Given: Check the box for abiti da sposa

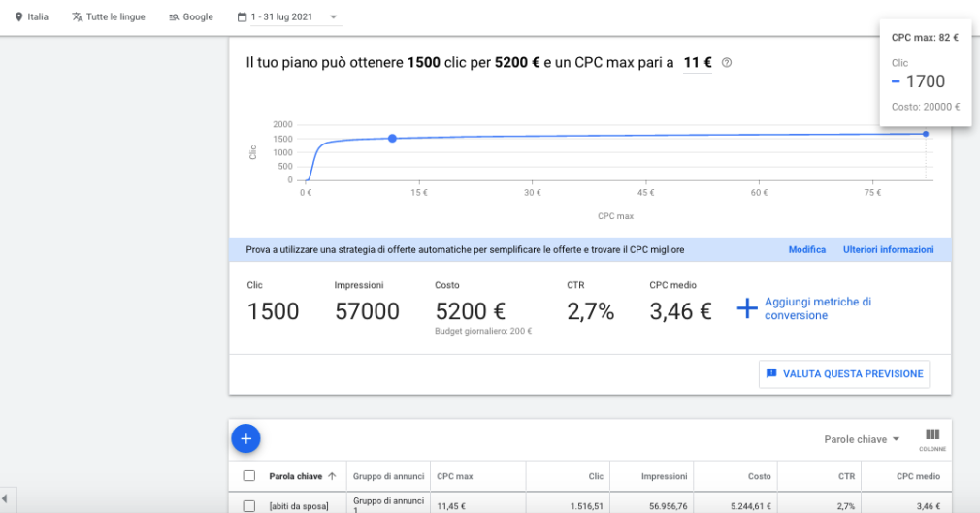Looking at the screenshot, I should point(249,505).
